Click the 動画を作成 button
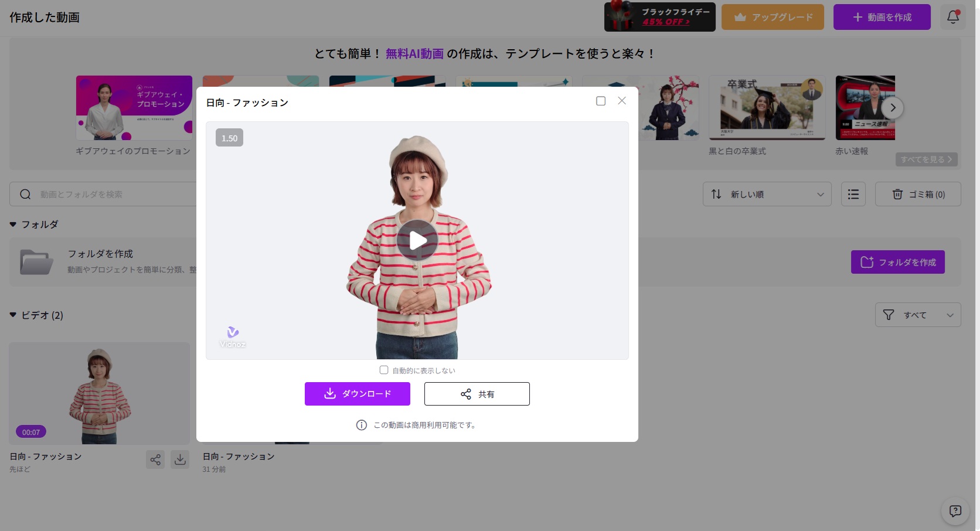Screen dimensions: 980x531 pyautogui.click(x=882, y=17)
